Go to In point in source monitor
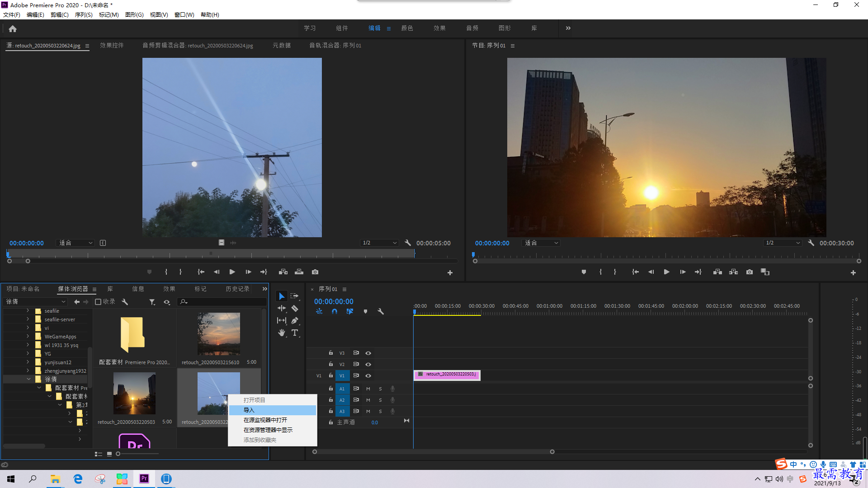 [201, 272]
